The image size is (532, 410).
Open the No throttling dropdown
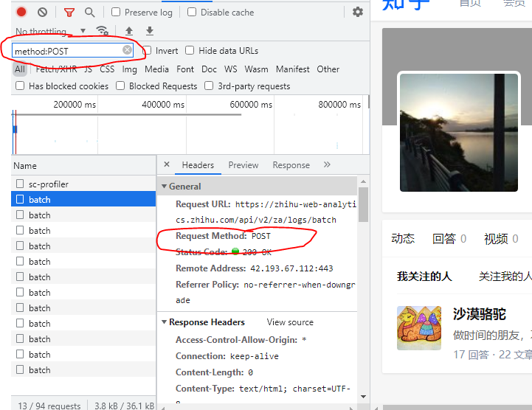click(x=51, y=31)
